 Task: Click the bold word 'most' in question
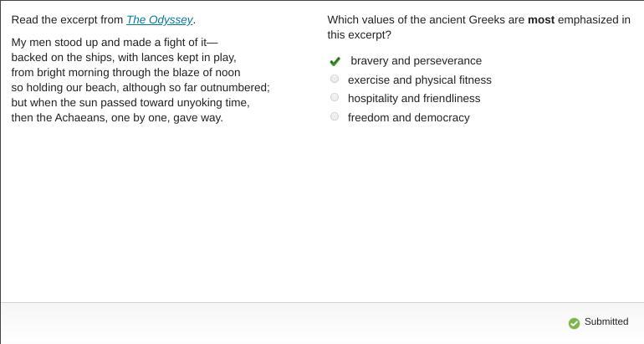coord(540,19)
